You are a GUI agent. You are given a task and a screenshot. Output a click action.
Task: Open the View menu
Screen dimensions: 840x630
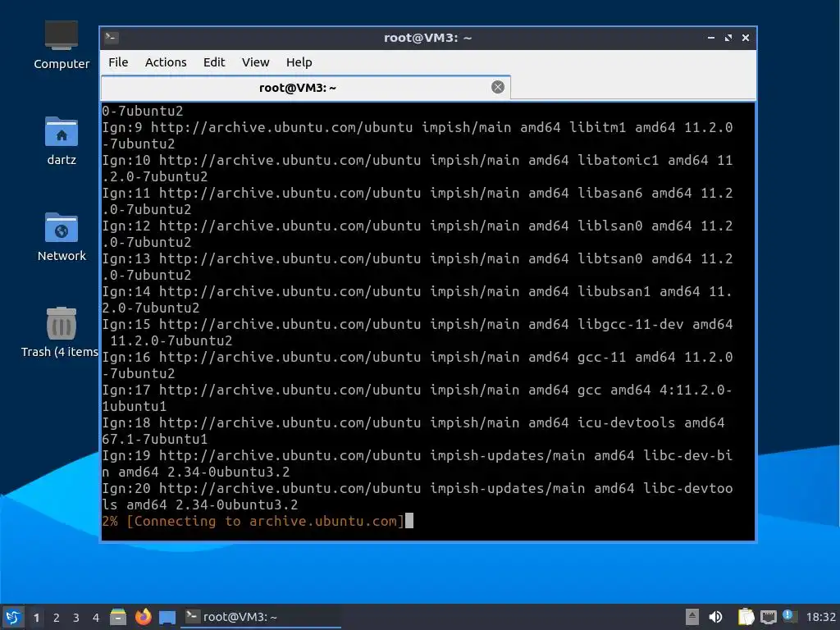[256, 62]
